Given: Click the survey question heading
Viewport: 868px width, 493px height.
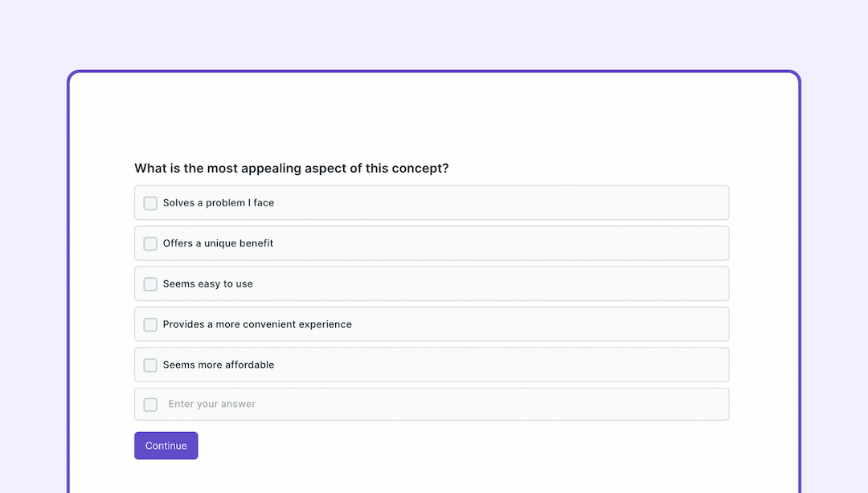Looking at the screenshot, I should pyautogui.click(x=292, y=168).
